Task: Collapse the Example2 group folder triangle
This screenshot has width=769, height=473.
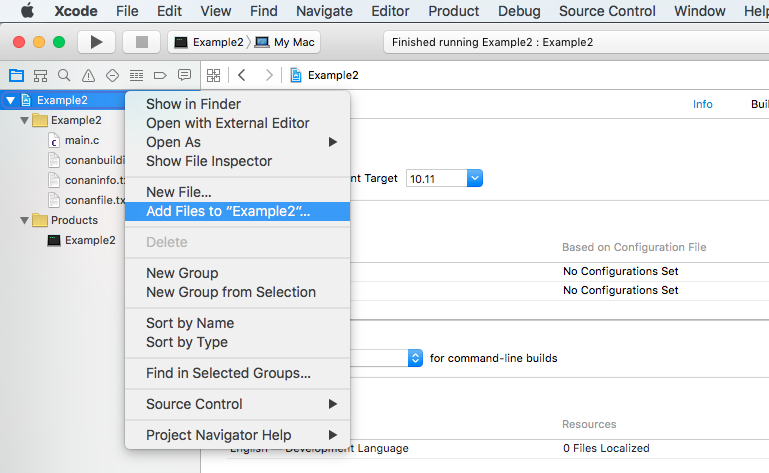Action: click(x=24, y=121)
